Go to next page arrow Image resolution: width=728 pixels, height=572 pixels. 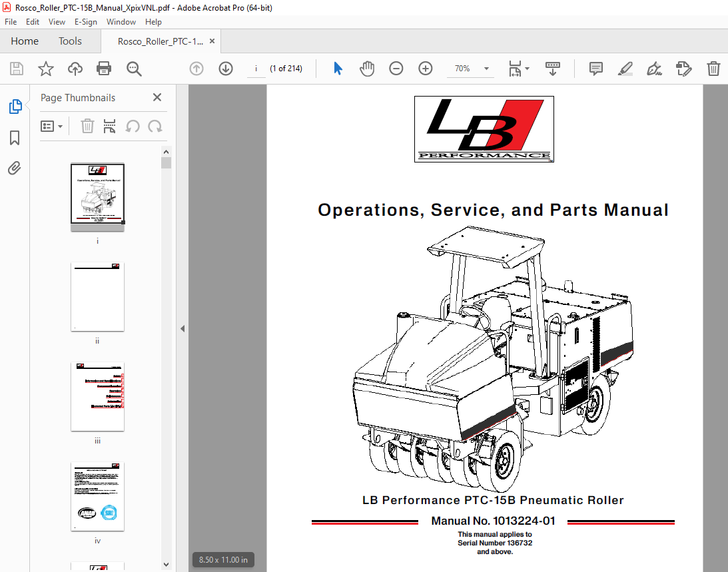[226, 69]
